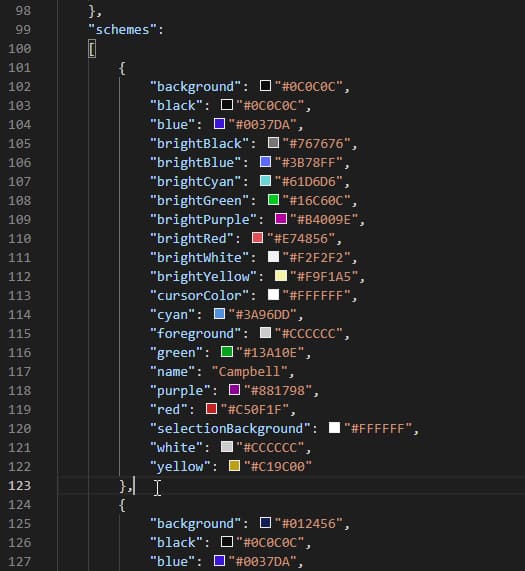Open the blue #0037DA swatch on line 104

pos(219,124)
